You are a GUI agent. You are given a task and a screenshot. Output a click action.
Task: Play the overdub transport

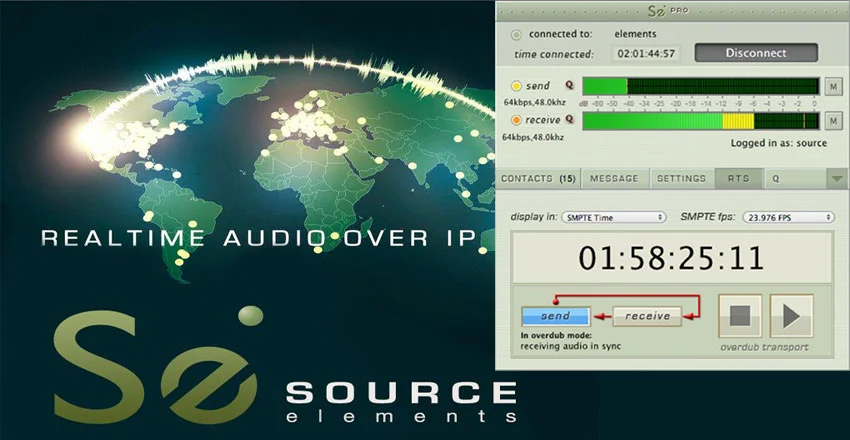point(791,316)
